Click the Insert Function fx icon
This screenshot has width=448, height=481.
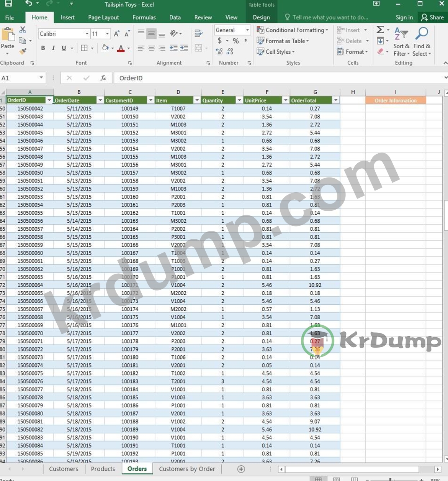tap(103, 78)
